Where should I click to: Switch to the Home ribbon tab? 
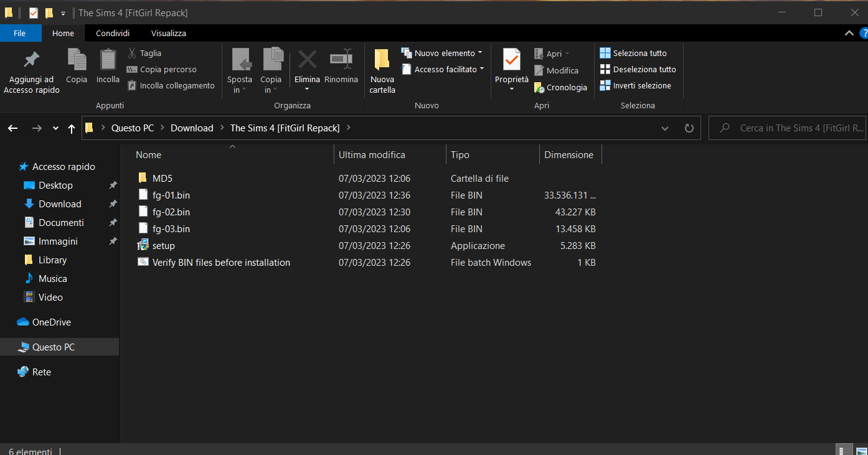63,33
